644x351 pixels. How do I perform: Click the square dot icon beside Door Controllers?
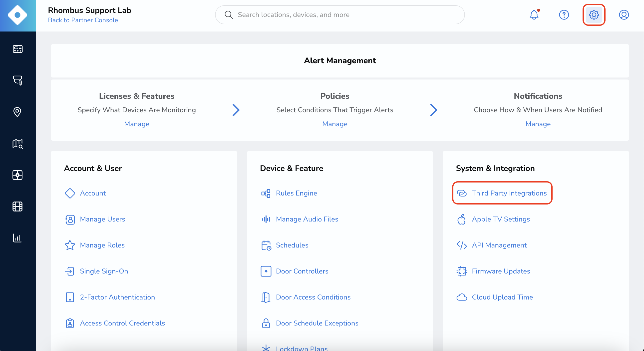coord(266,271)
